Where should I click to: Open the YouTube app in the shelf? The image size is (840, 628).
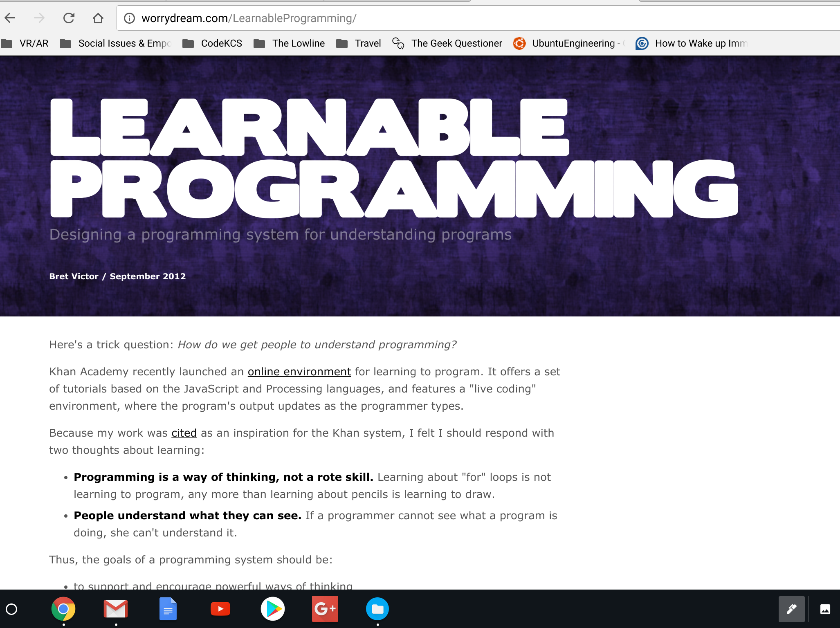220,609
